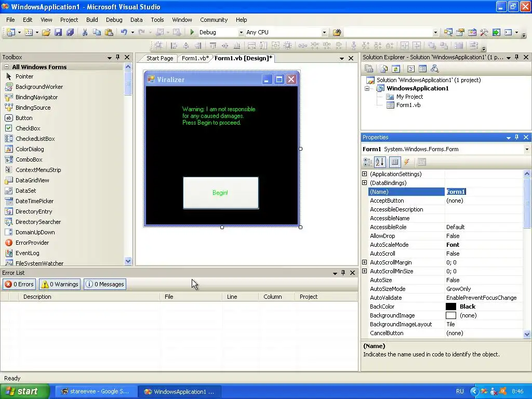The height and width of the screenshot is (399, 532).
Task: Switch to the Form1.vb* code tab
Action: (x=195, y=58)
